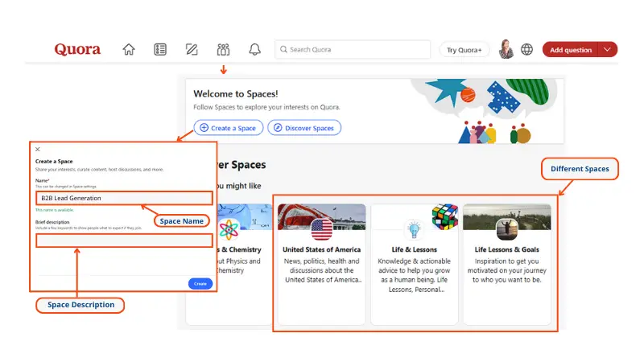Image resolution: width=644 pixels, height=362 pixels.
Task: Click the blue Create button
Action: pyautogui.click(x=200, y=284)
